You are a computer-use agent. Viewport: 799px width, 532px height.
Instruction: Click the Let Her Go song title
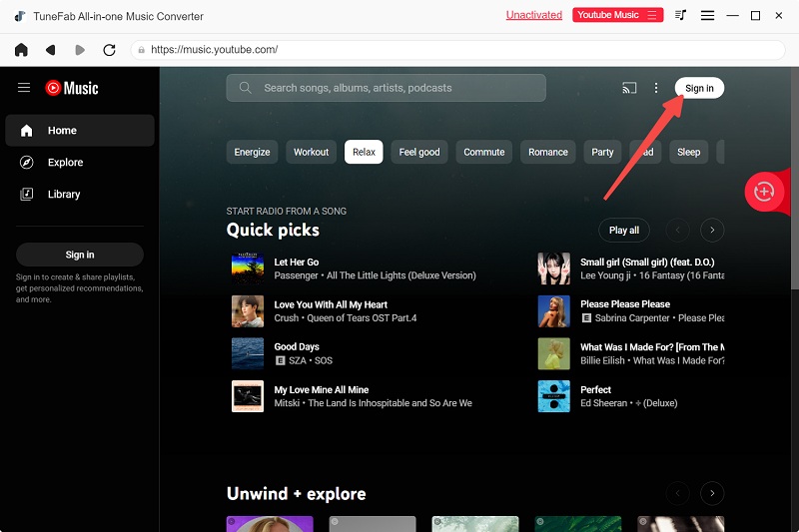(x=296, y=263)
